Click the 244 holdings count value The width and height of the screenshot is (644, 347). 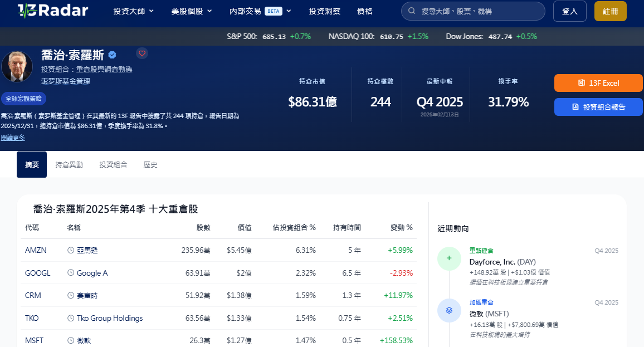(380, 102)
